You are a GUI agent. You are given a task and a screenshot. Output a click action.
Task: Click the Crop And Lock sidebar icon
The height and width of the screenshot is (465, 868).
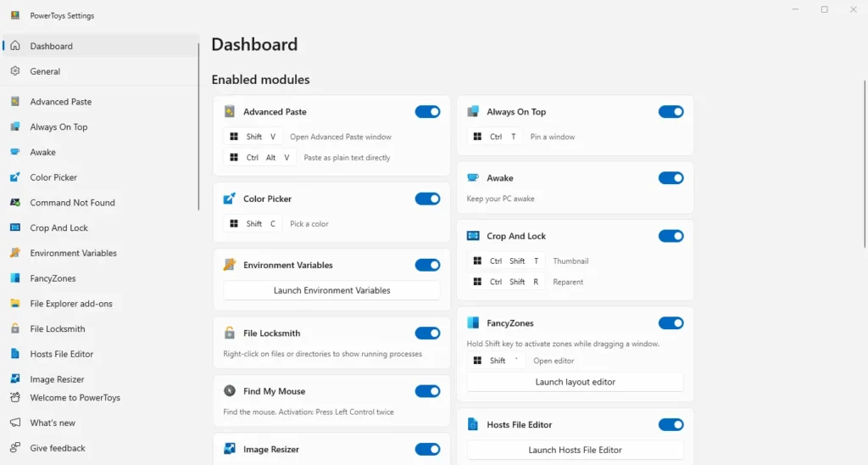click(x=15, y=228)
